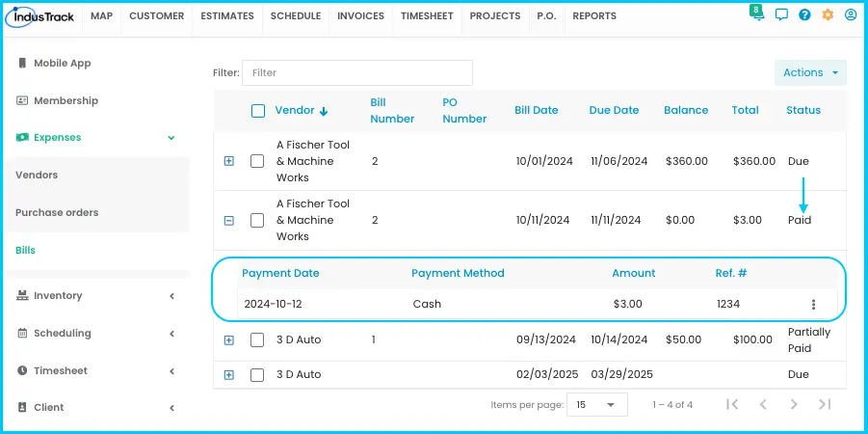Open the notifications bell with badge 8
The height and width of the screenshot is (434, 868).
[757, 14]
